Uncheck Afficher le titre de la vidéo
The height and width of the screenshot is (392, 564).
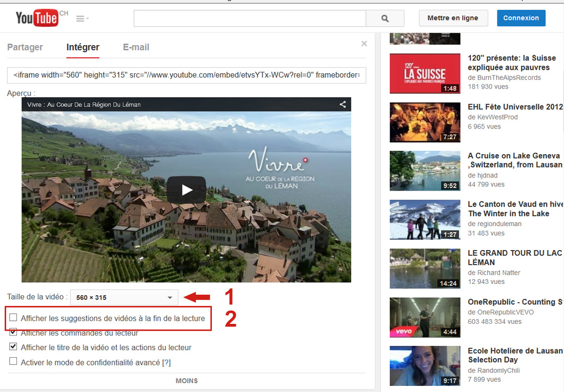[13, 347]
